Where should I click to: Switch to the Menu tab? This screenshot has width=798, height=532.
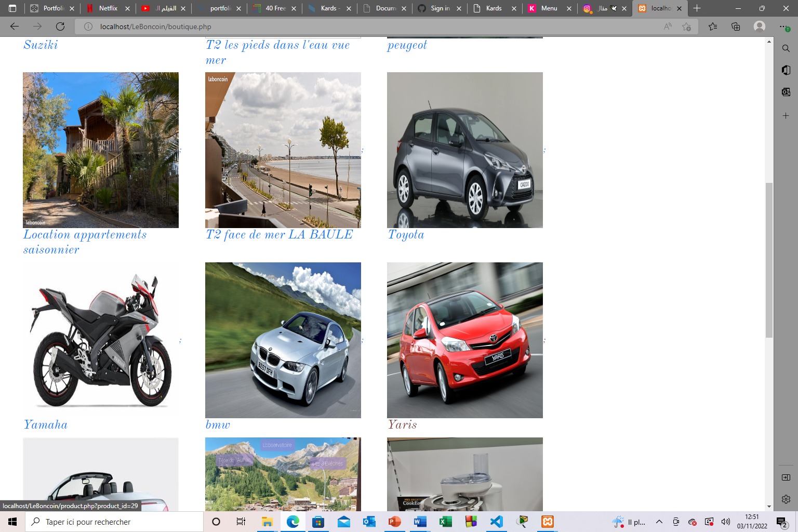click(549, 8)
